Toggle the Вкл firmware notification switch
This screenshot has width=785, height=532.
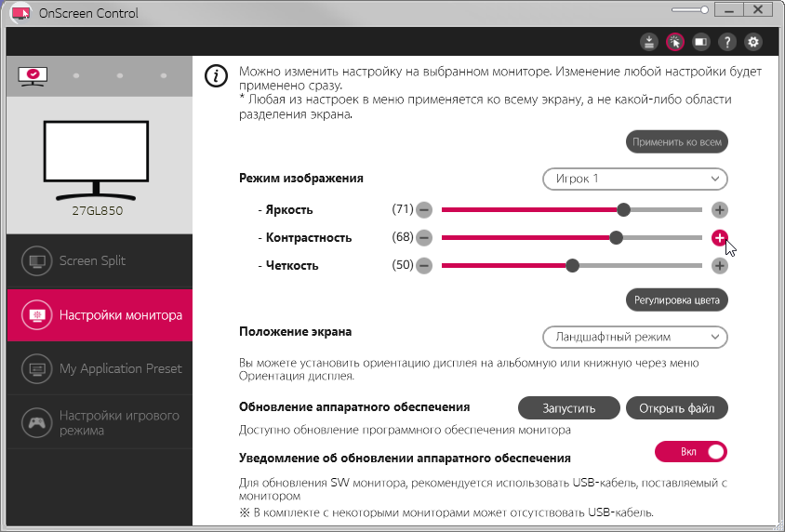coord(691,452)
